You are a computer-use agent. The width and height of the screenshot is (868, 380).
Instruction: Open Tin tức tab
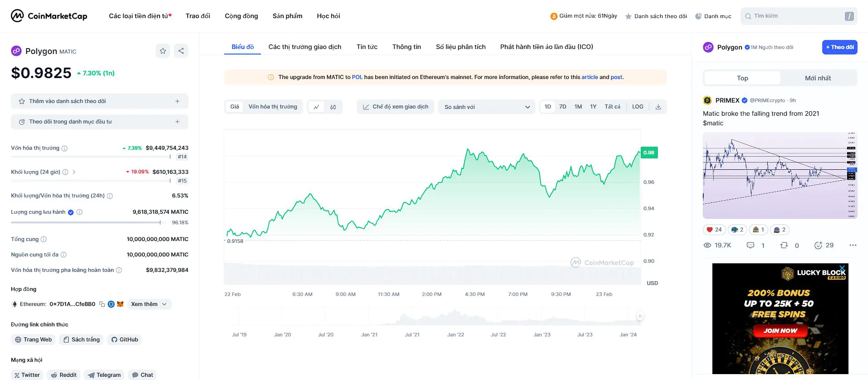[367, 47]
